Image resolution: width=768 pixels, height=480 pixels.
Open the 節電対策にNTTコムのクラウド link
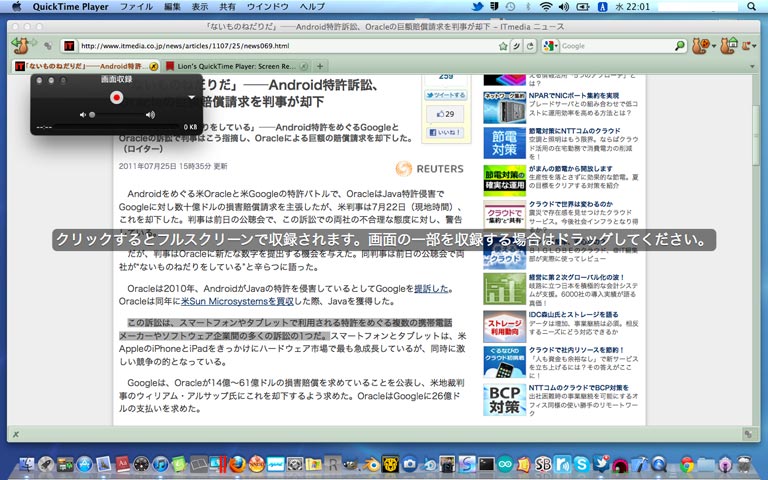575,131
